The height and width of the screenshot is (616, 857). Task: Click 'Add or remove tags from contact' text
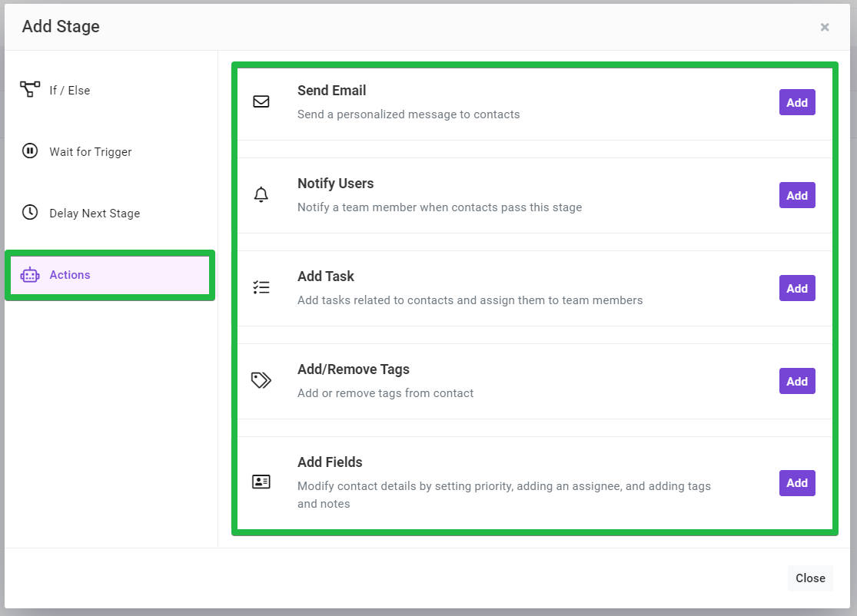[x=385, y=392]
